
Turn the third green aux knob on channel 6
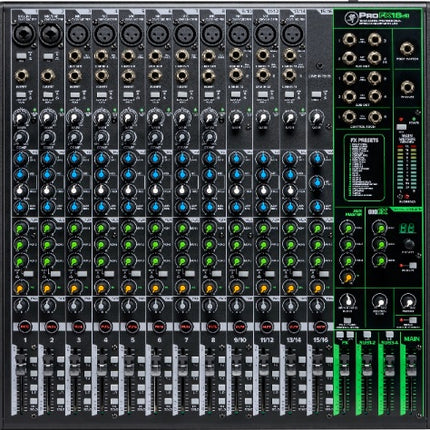click(x=155, y=261)
